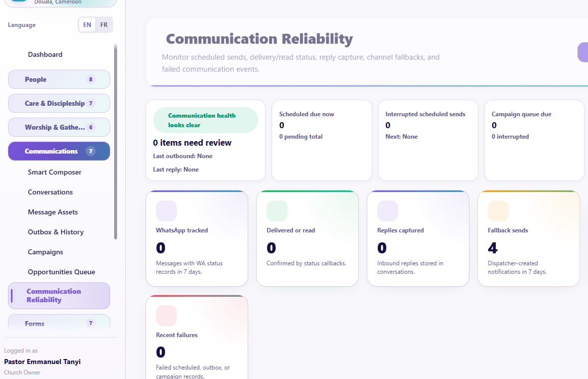
Task: Open the Scheduled due now card
Action: [x=322, y=140]
